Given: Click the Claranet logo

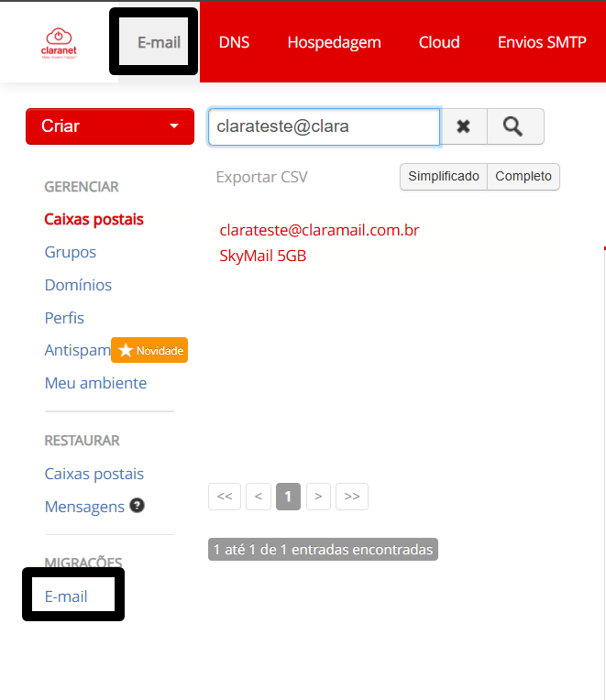Looking at the screenshot, I should coord(60,43).
